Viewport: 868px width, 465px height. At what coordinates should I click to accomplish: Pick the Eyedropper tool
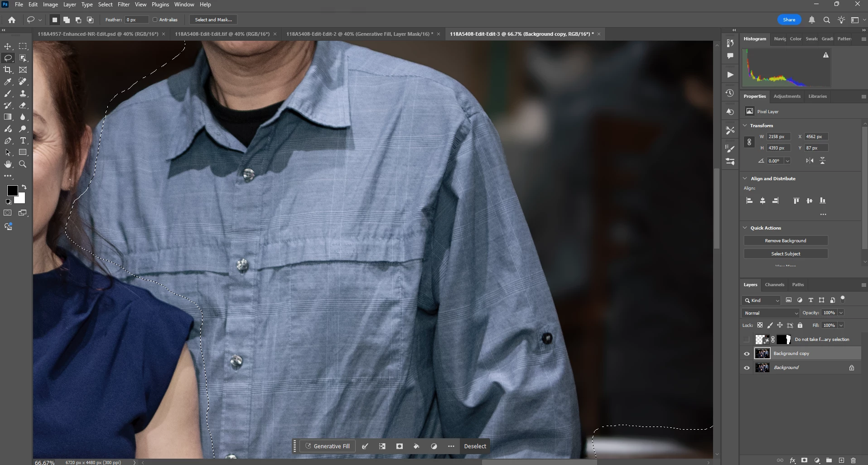pyautogui.click(x=8, y=81)
